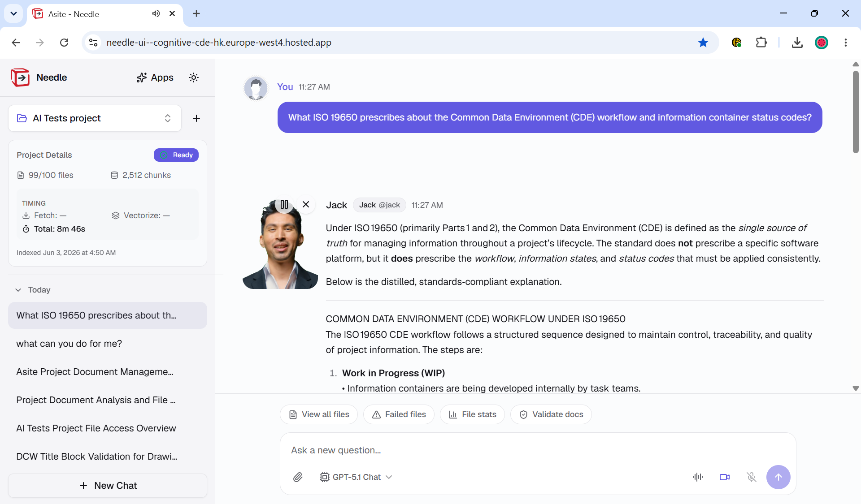Pause Jack's avatar speech playback
The image size is (861, 504).
pos(284,204)
